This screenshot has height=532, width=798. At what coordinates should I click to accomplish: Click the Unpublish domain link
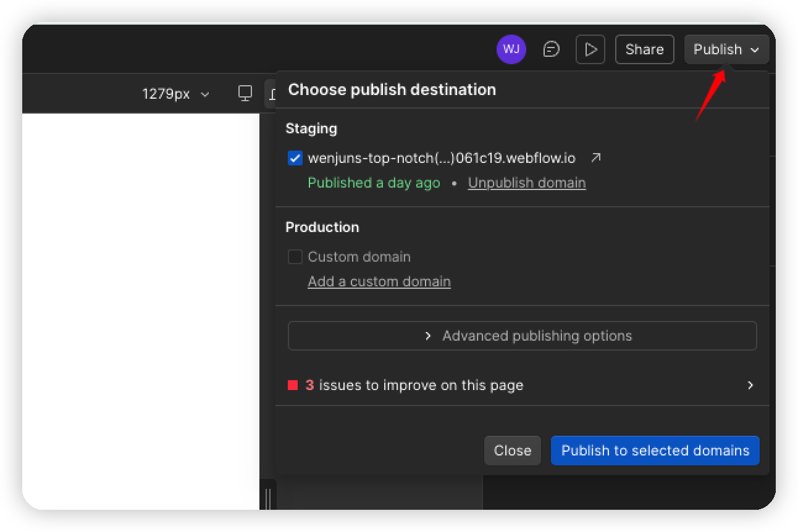[x=527, y=183]
